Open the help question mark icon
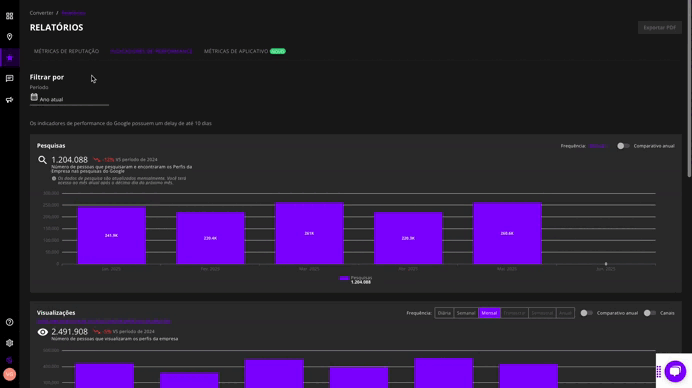The image size is (692, 388). 9,322
